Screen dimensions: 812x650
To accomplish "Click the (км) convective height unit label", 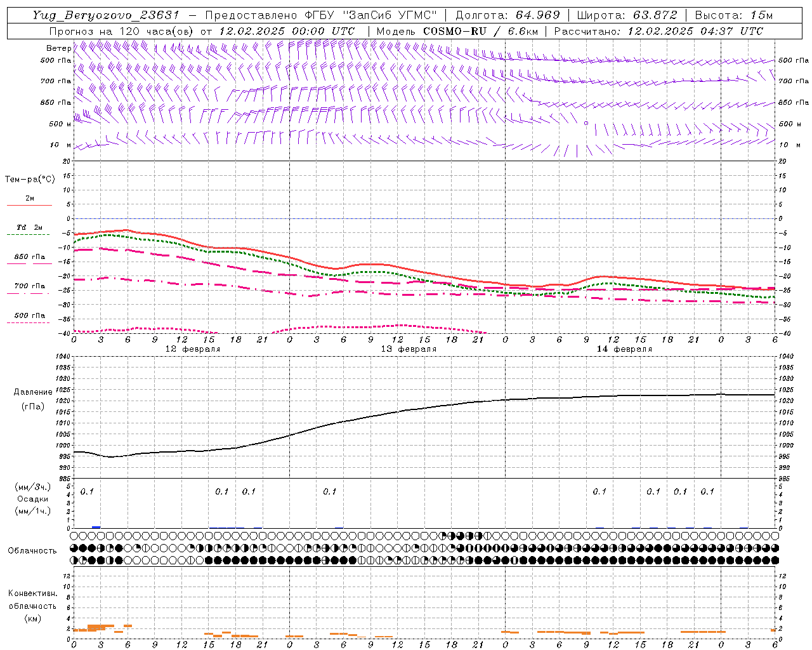I will click(32, 618).
